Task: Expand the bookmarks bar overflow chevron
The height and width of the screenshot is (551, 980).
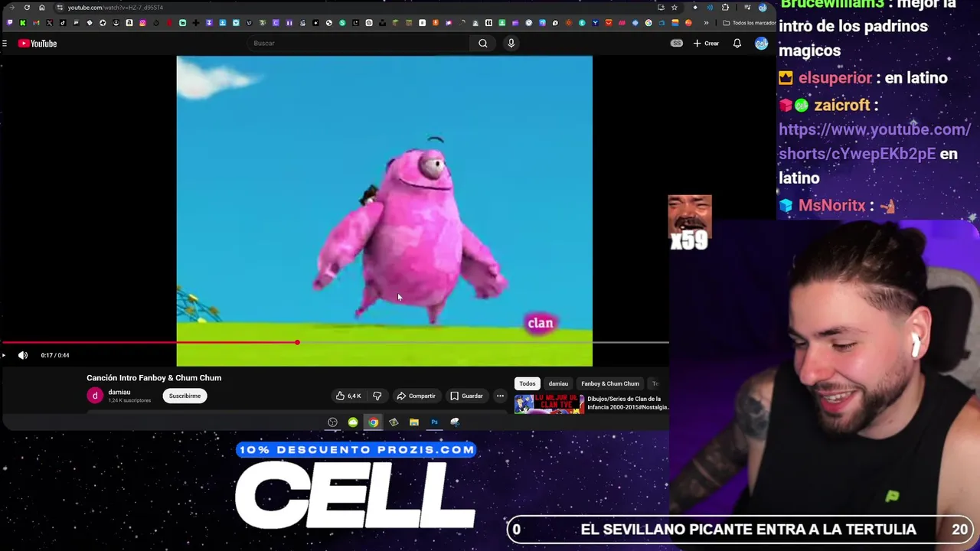Action: pyautogui.click(x=706, y=23)
